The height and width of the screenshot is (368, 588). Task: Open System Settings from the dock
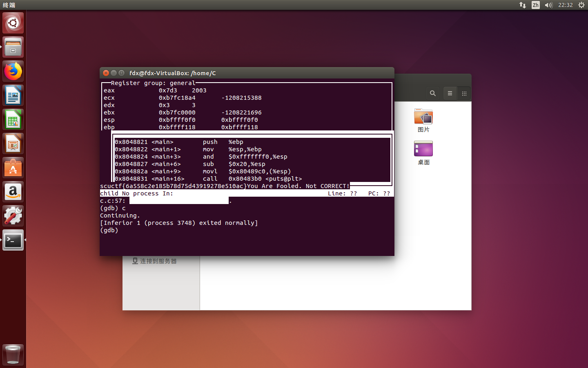(13, 216)
